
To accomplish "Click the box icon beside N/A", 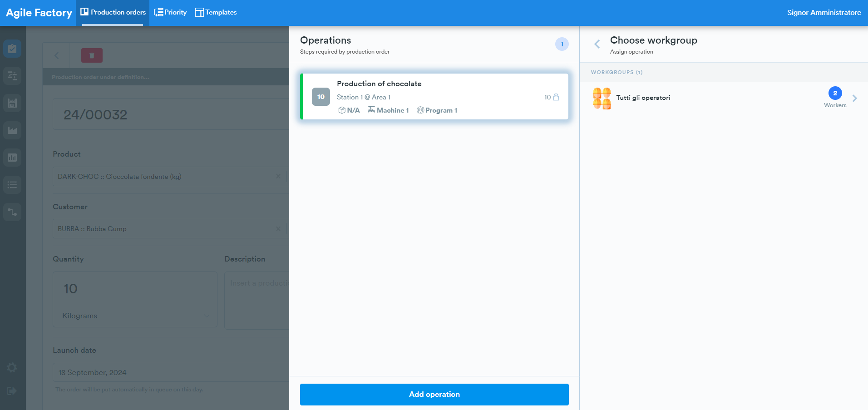I will pyautogui.click(x=342, y=110).
